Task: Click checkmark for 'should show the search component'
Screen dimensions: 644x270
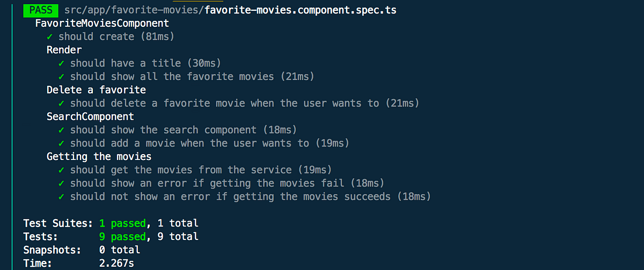Action: coord(62,130)
